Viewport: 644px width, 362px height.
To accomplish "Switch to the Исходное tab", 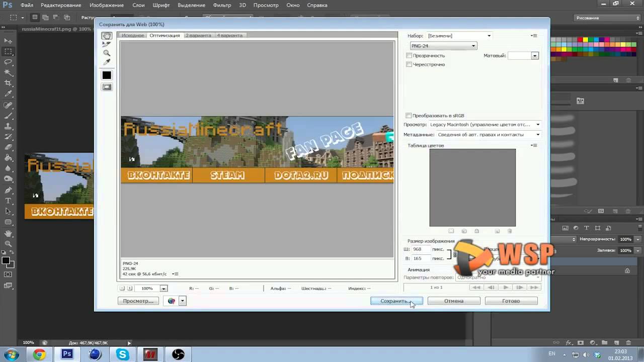I will coord(132,35).
